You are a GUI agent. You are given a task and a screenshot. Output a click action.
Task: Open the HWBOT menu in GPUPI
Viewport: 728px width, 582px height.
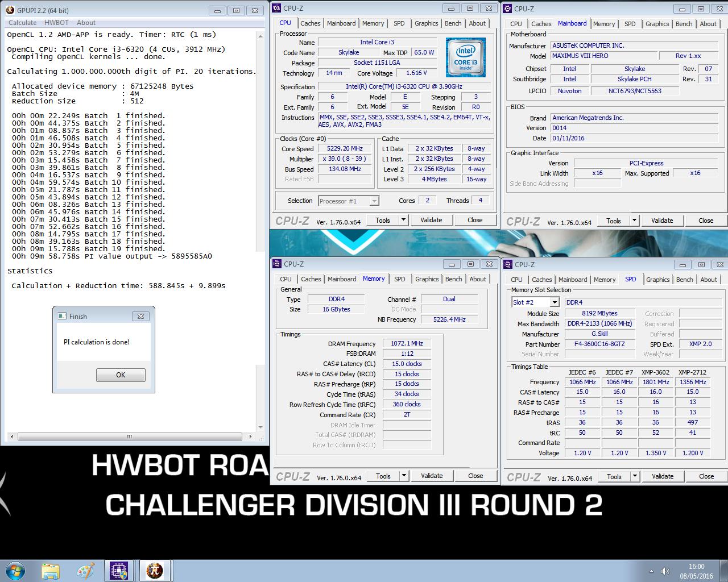tap(56, 23)
